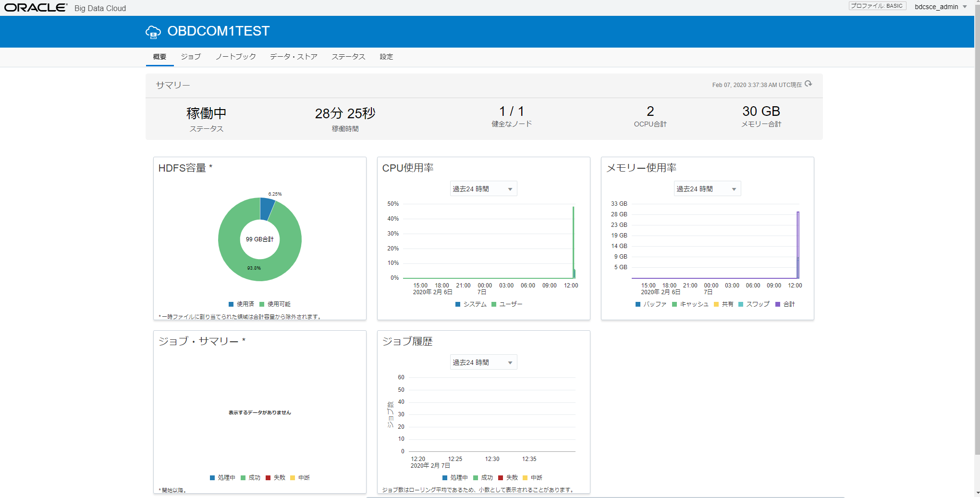Viewport: 980px width, 498px height.
Task: Click the cloud icon next to OBDCOM1TEST
Action: click(x=153, y=32)
